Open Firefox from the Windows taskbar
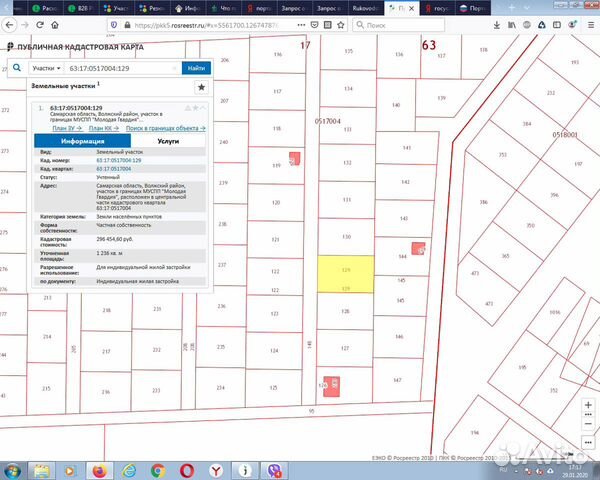The image size is (600, 480). coord(101,469)
